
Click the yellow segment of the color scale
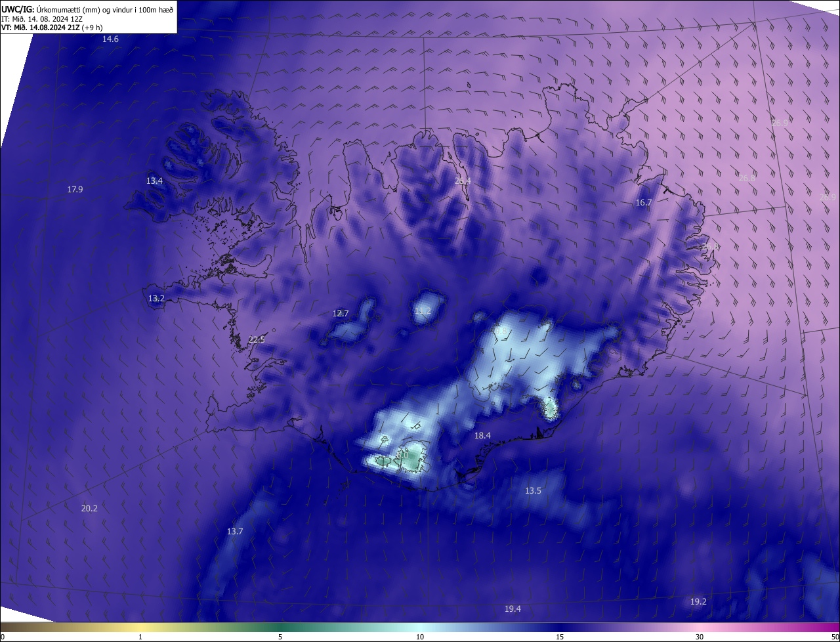(x=140, y=628)
